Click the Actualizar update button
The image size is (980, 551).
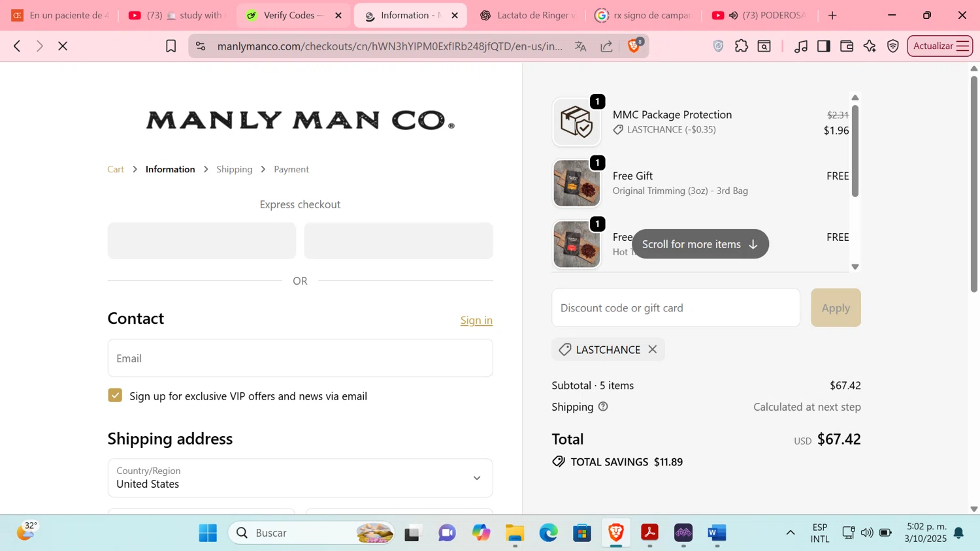tap(939, 46)
